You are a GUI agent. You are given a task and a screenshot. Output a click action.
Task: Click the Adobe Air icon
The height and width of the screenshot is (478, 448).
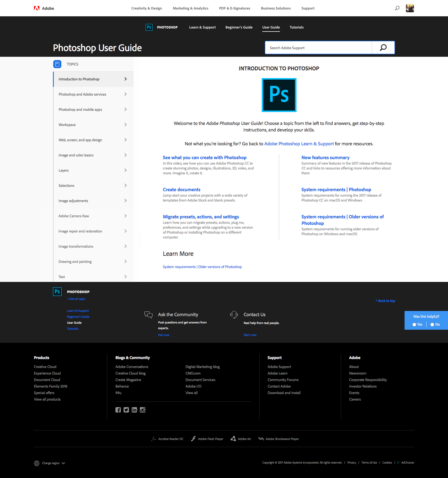(233, 439)
